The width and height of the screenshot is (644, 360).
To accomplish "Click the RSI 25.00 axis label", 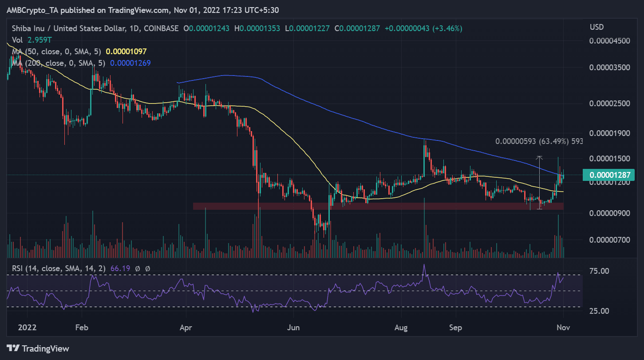I will (x=598, y=311).
